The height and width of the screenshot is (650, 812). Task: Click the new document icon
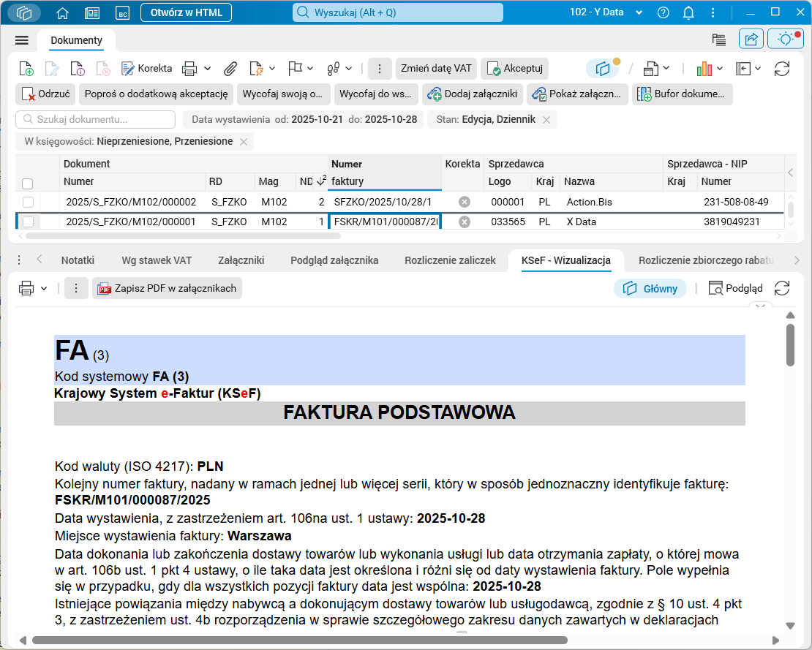(26, 68)
